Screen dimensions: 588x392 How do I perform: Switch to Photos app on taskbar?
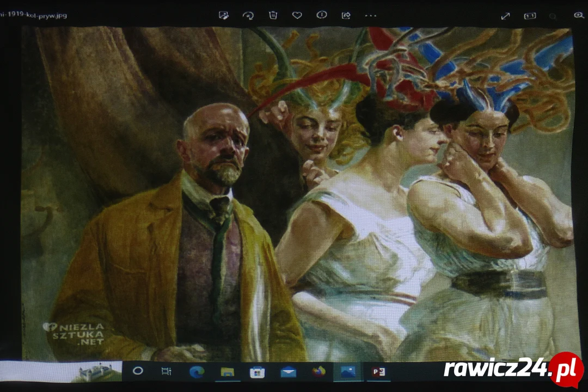click(x=347, y=372)
